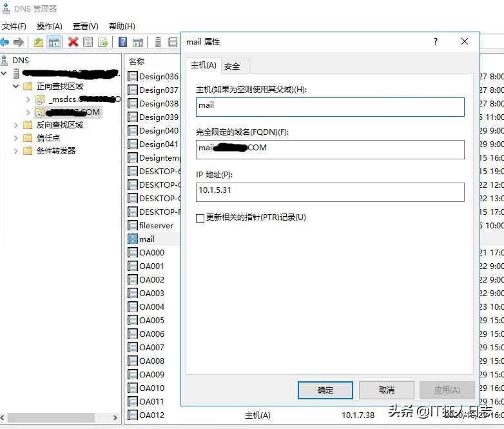Click the 应用(A) button
Viewport: 504px width, 429px height.
click(x=447, y=390)
